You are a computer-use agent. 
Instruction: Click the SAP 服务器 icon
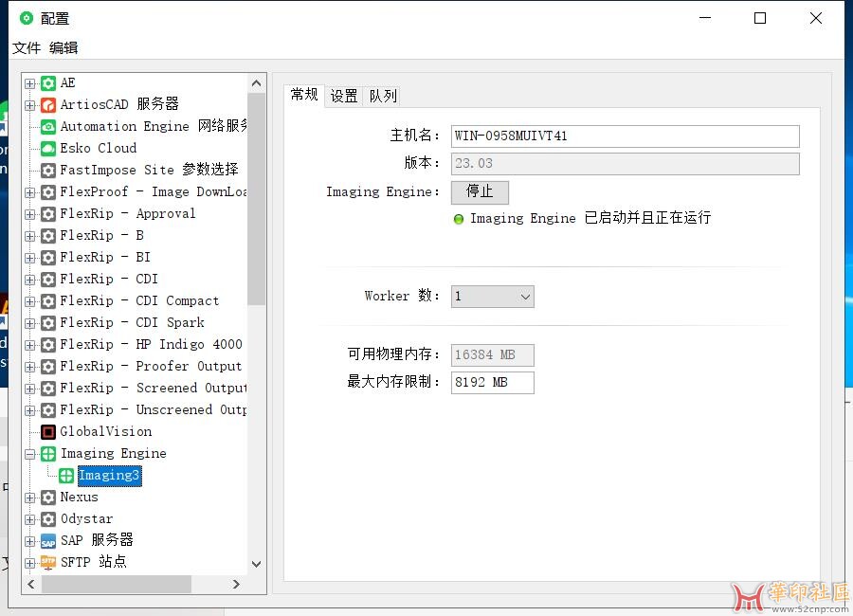[48, 541]
